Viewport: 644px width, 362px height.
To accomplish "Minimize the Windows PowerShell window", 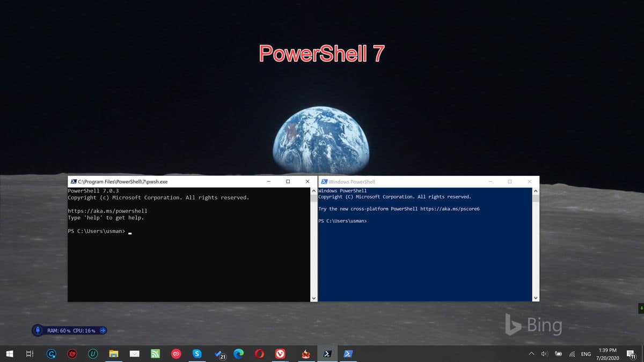I will pos(490,182).
